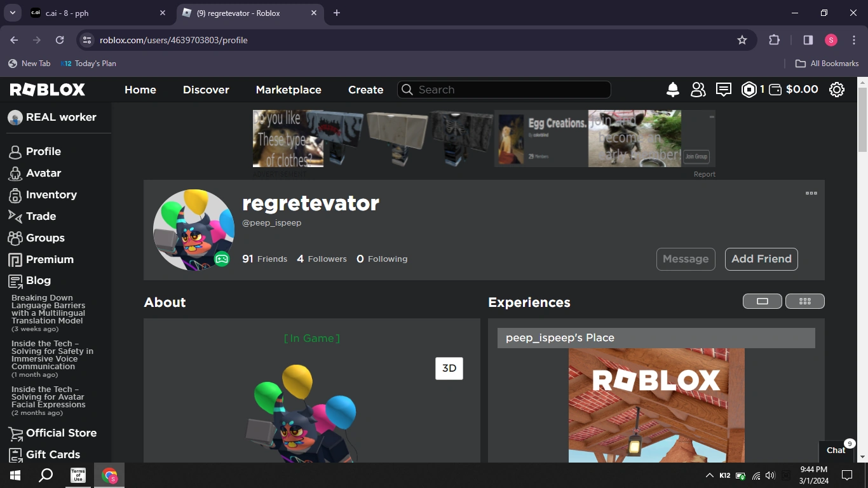Expand the Chat panel
This screenshot has width=868, height=488.
point(835,451)
